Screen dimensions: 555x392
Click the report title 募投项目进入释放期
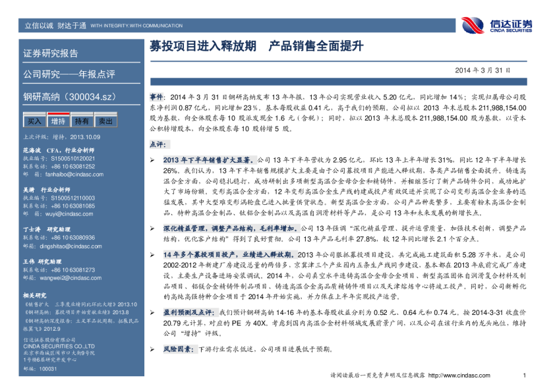(203, 47)
